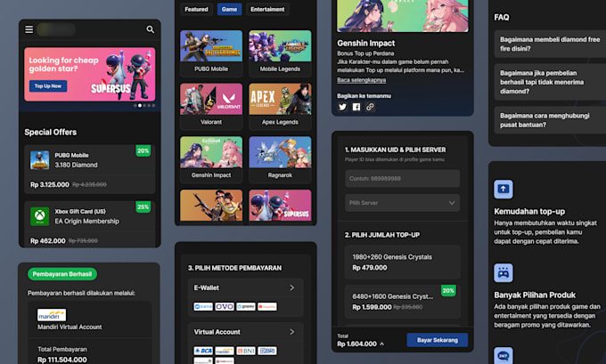The height and width of the screenshot is (364, 606).
Task: Open the hamburger menu icon
Action: tap(29, 29)
